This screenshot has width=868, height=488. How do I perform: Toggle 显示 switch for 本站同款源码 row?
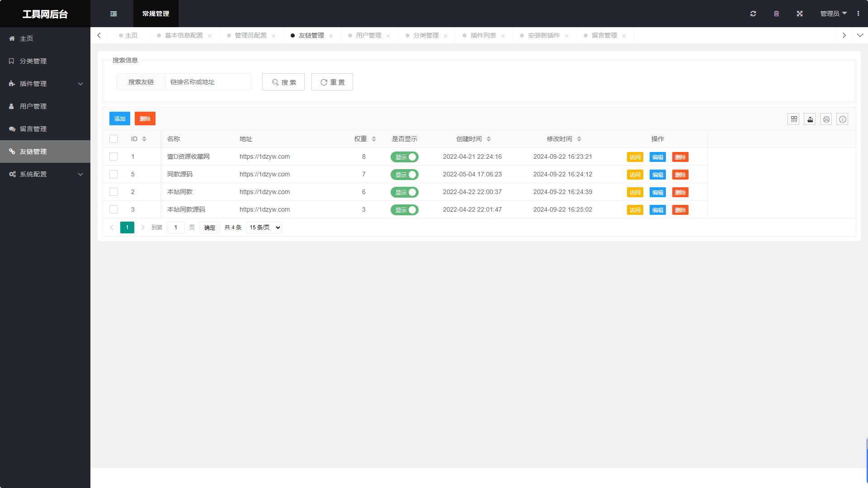(405, 210)
